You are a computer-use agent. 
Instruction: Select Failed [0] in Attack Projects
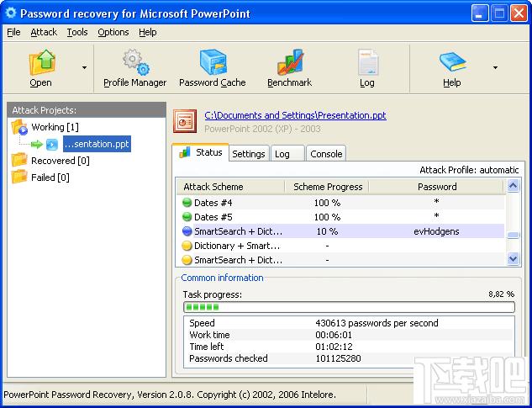50,178
